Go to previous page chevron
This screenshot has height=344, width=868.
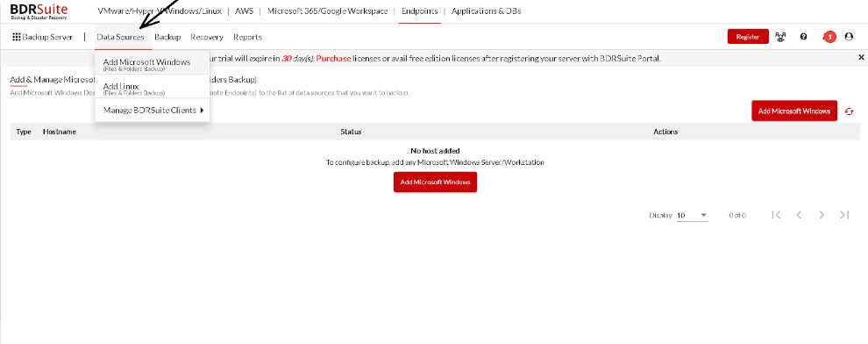click(x=799, y=215)
